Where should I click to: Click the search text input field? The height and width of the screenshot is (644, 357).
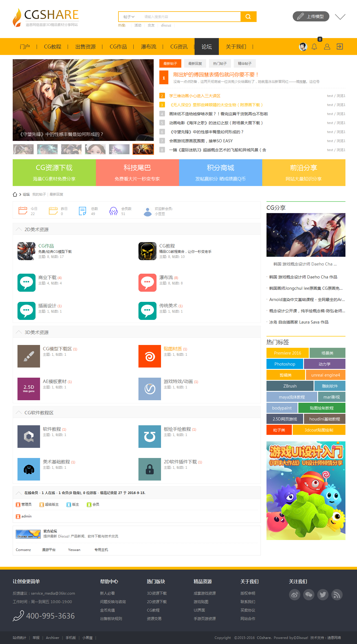(191, 17)
